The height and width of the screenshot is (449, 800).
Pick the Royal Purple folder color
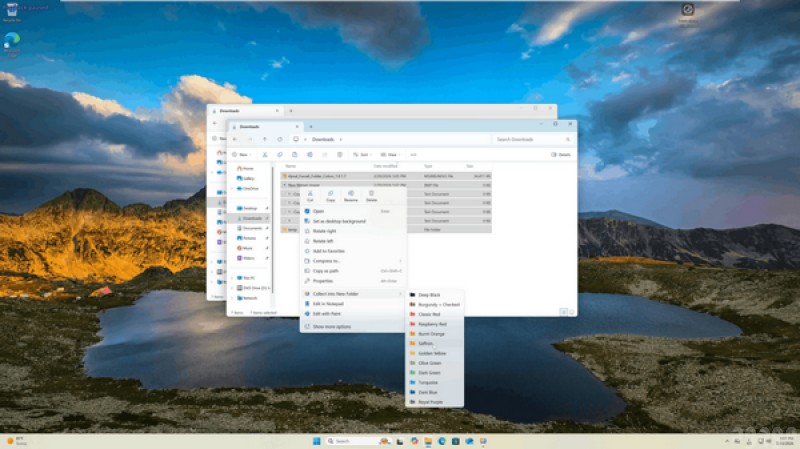click(431, 402)
